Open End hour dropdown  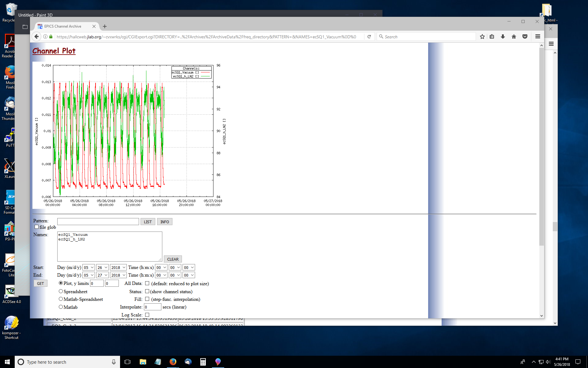coord(161,275)
